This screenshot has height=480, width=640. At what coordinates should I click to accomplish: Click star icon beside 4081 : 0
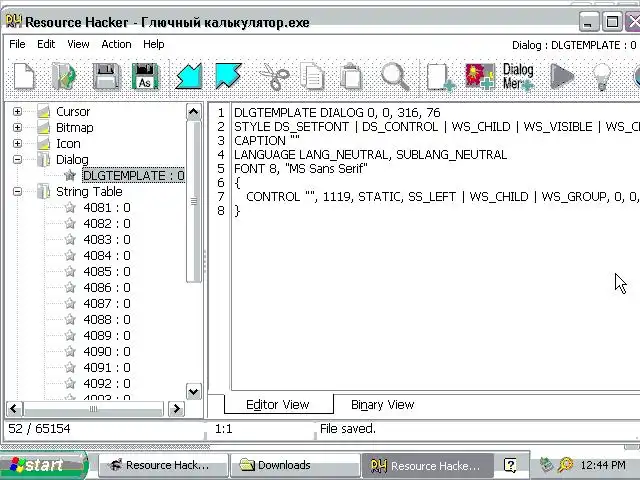[x=70, y=207]
